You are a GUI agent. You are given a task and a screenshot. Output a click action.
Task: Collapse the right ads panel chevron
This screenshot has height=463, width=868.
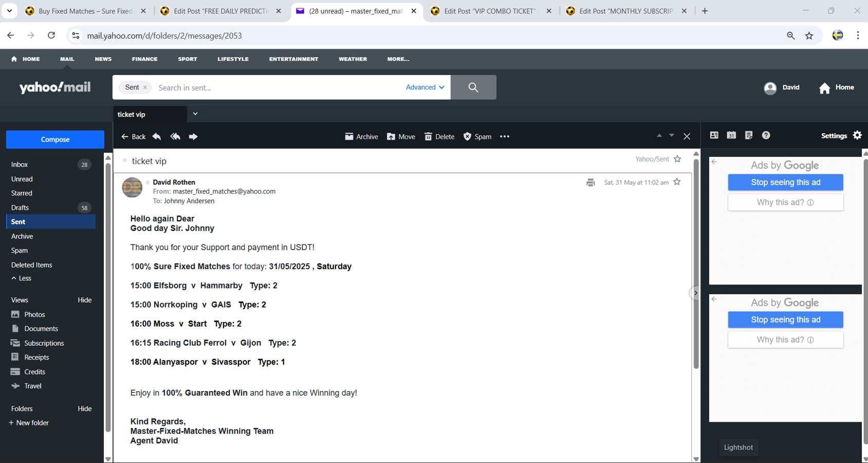695,293
